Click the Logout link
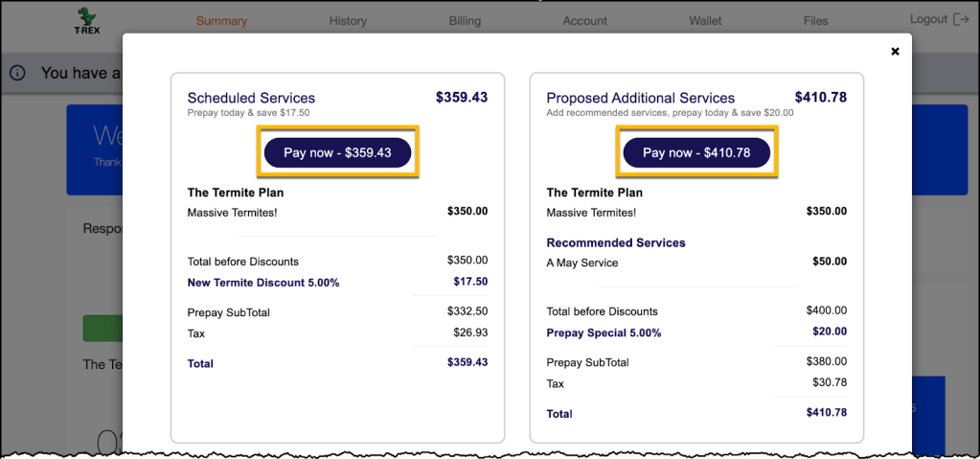The height and width of the screenshot is (459, 980). (928, 19)
